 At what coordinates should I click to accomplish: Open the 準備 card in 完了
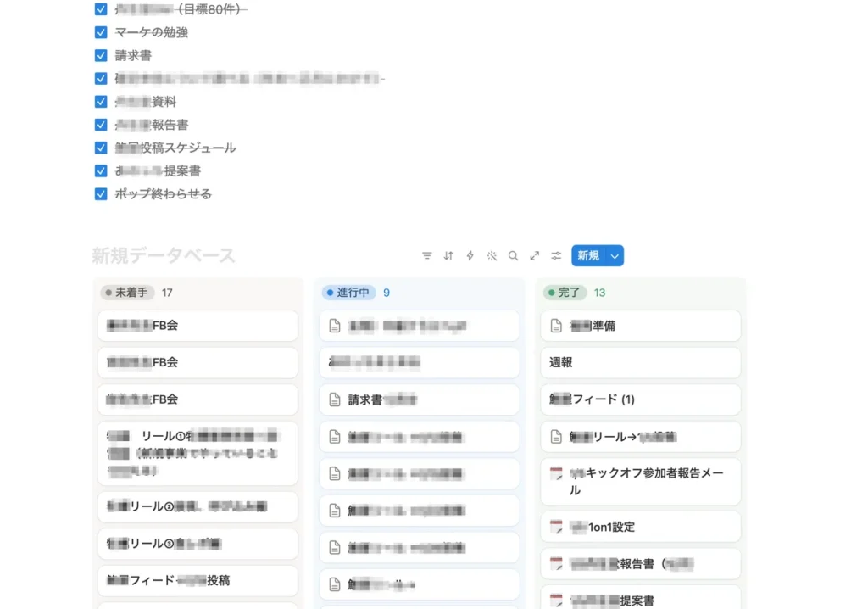coord(641,326)
